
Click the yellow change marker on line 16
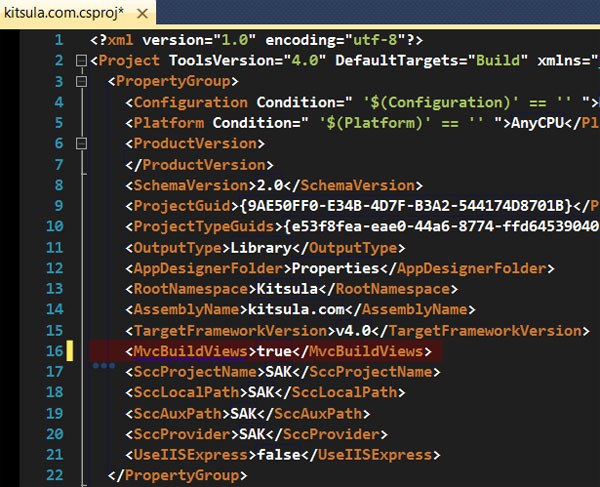pos(69,351)
